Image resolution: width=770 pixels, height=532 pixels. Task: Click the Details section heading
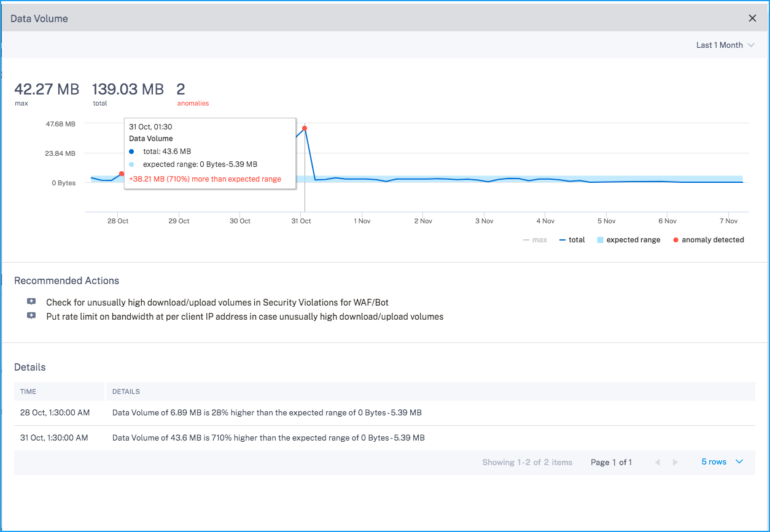tap(29, 368)
